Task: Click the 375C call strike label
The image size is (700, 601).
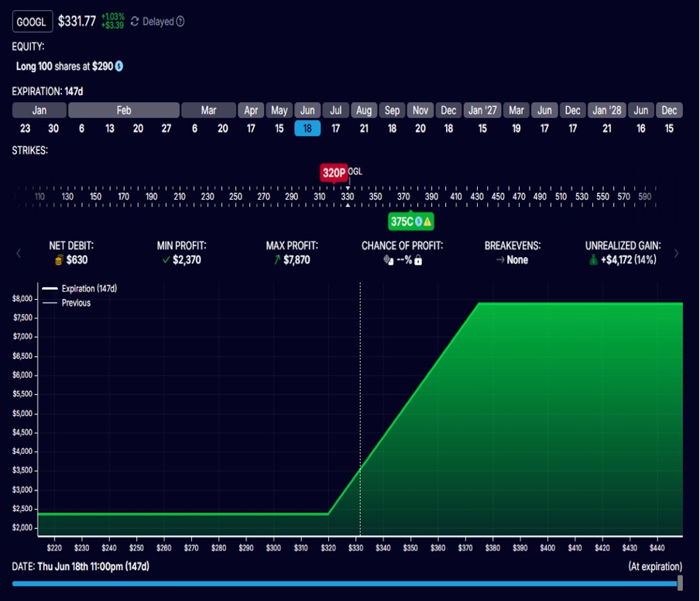Action: [401, 222]
